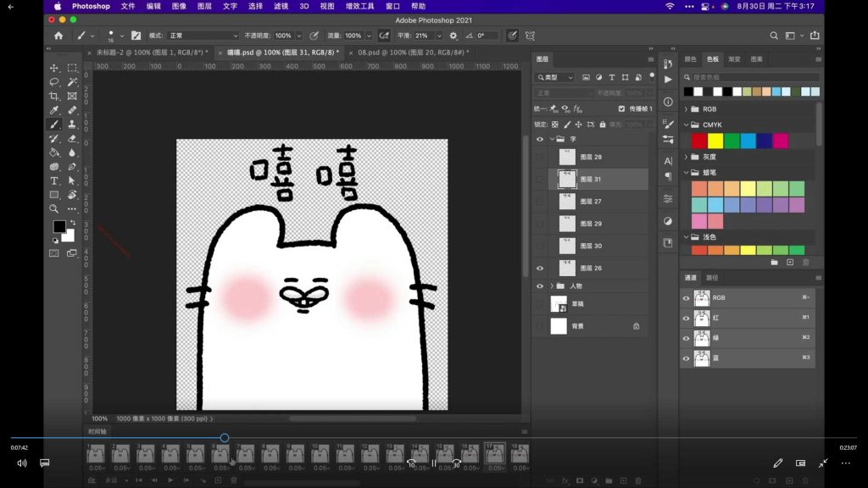868x488 pixels.
Task: Select the Move tool
Action: click(x=54, y=68)
